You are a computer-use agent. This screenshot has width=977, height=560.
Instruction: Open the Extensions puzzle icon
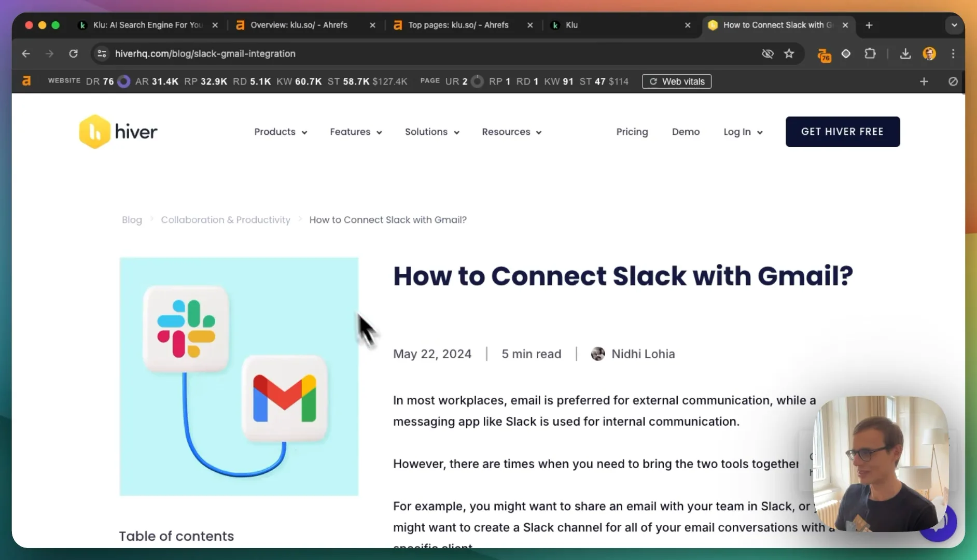pos(870,53)
